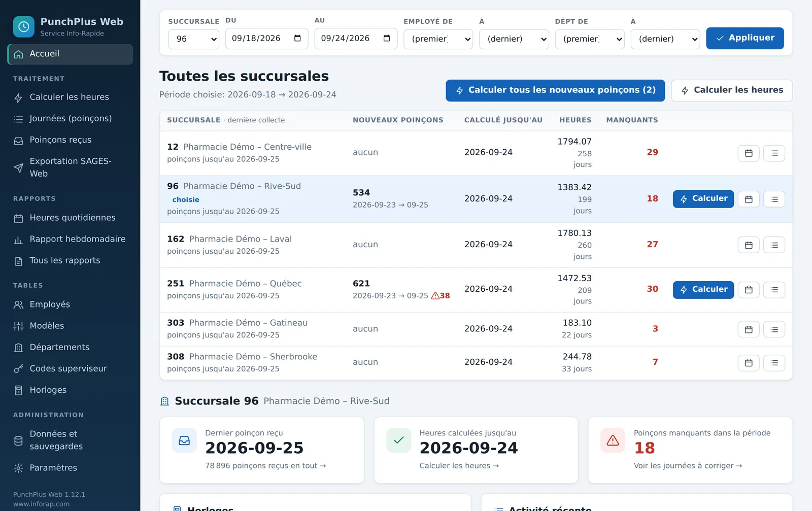The width and height of the screenshot is (812, 511).
Task: Open list icon in Rive-Sud row
Action: pyautogui.click(x=774, y=199)
